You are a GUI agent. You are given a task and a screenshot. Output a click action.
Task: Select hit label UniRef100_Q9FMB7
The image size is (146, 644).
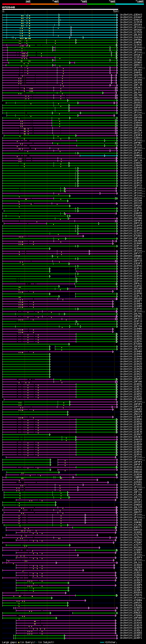click(131, 143)
